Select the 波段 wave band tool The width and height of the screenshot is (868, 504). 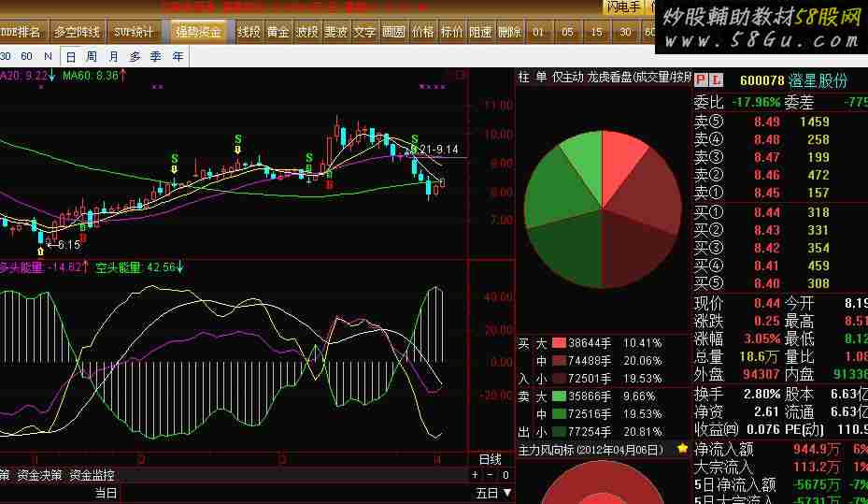[306, 32]
